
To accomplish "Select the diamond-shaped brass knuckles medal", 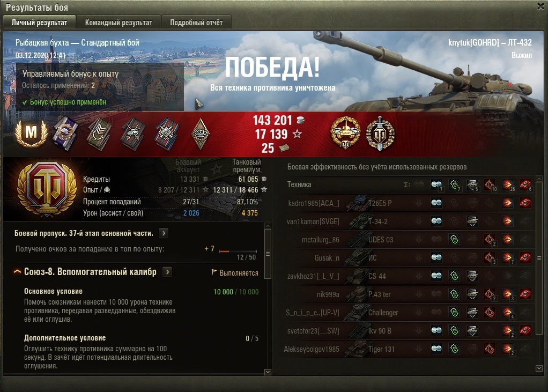I will 201,133.
